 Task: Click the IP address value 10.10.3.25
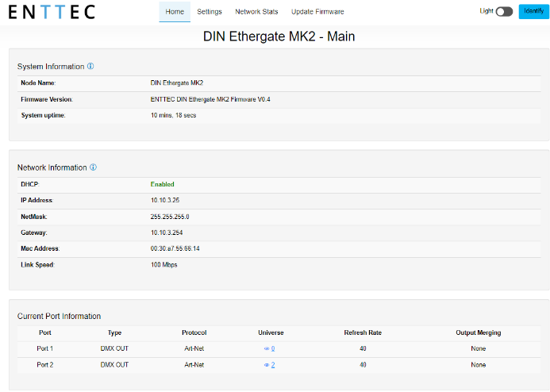coord(165,200)
